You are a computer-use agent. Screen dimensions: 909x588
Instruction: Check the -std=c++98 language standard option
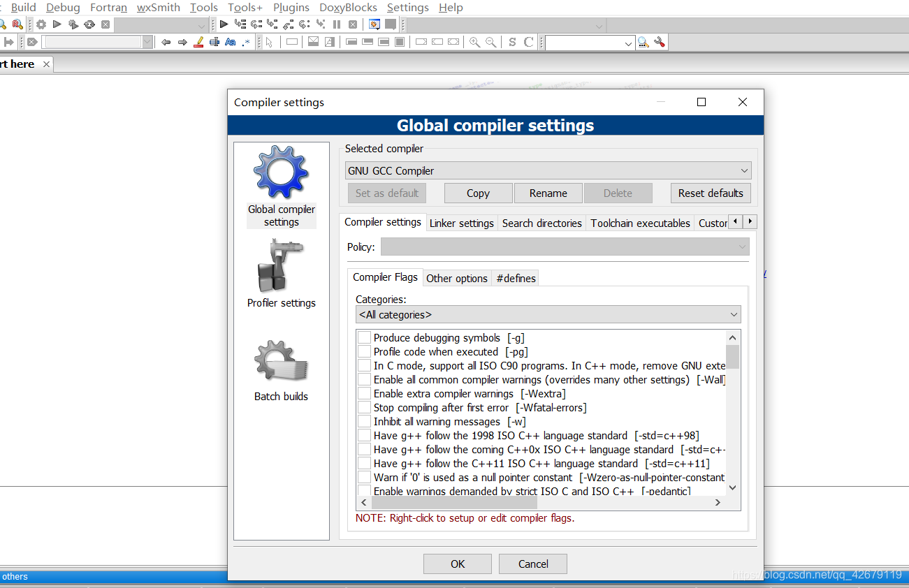[x=364, y=435]
